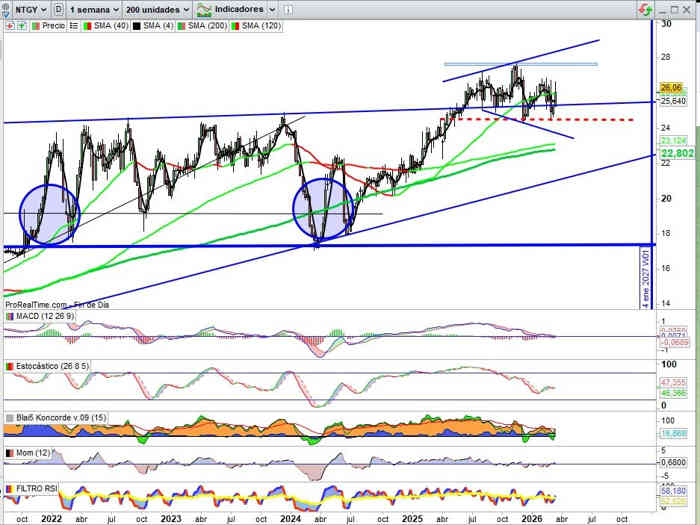Click the FILTRO RSI indicator icon
Viewport: 700px width, 525px height.
(9, 489)
